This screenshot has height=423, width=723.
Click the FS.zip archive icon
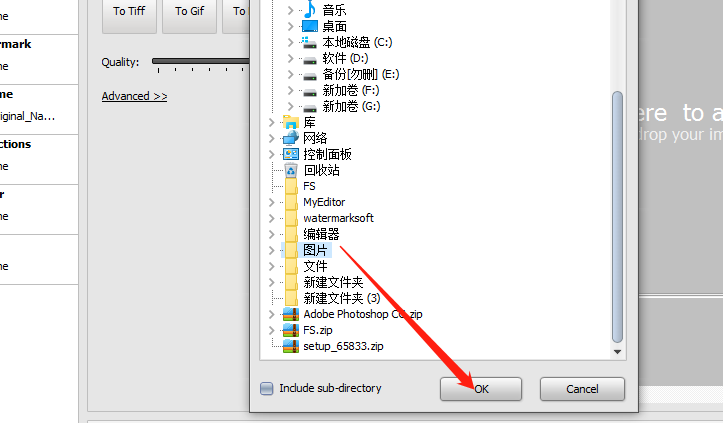click(291, 330)
